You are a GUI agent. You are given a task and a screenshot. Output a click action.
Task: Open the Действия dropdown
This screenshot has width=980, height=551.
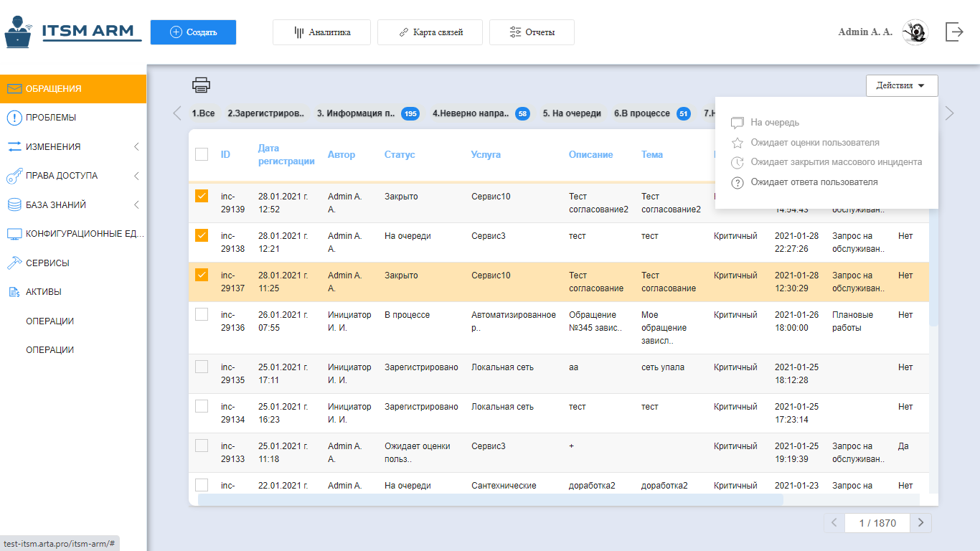902,85
